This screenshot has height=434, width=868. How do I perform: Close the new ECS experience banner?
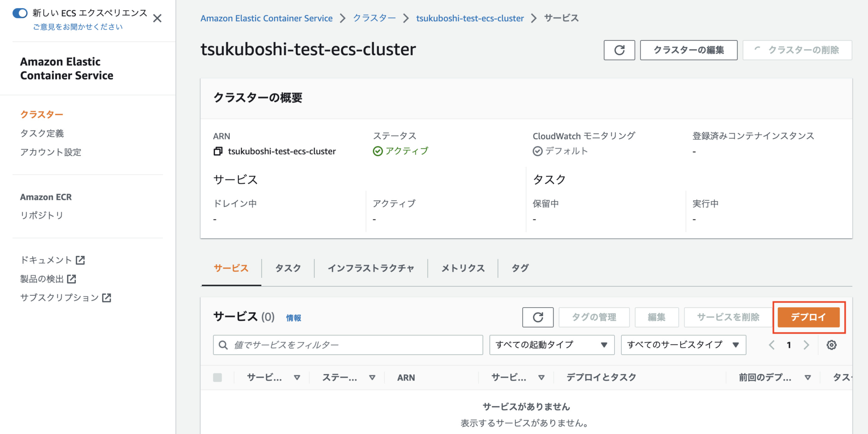tap(157, 18)
